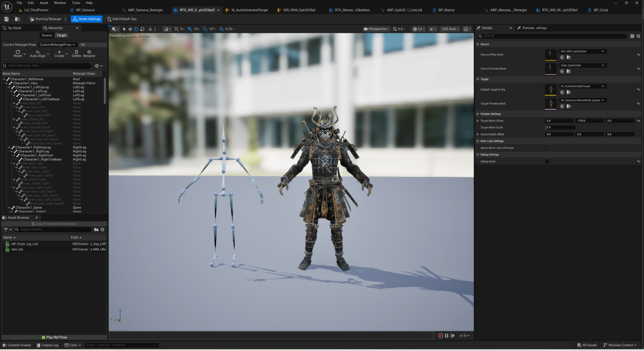The width and height of the screenshot is (644, 351).
Task: Open the BP_Samurai editor tab
Action: tap(85, 10)
